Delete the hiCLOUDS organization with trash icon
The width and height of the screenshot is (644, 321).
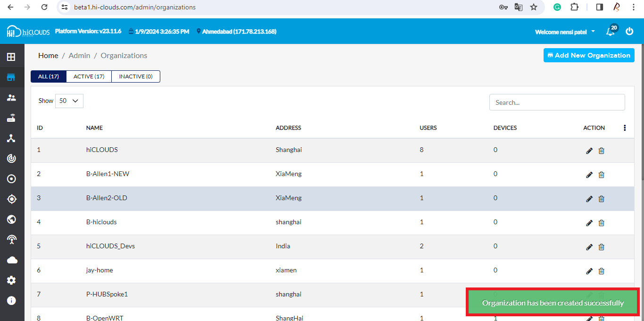click(x=601, y=151)
